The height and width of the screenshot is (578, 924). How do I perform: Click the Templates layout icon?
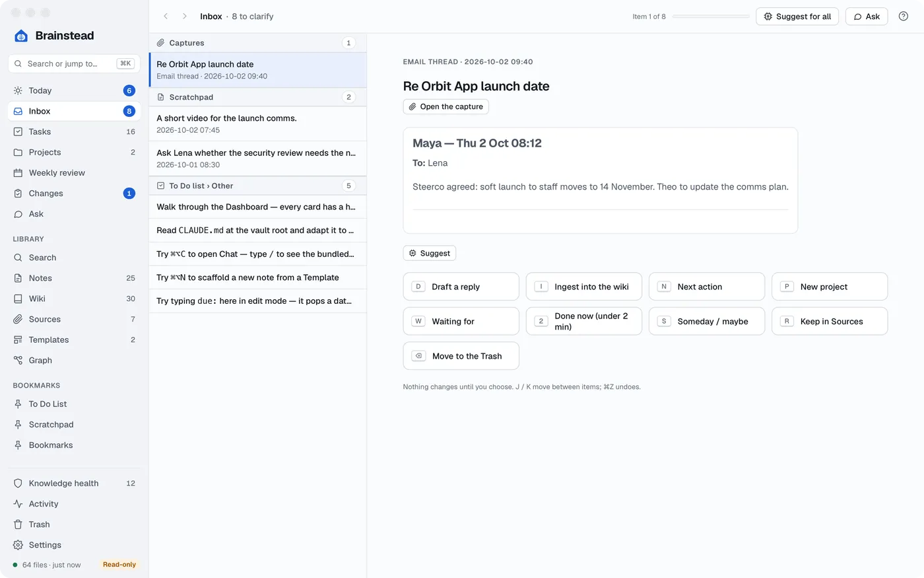(x=18, y=340)
